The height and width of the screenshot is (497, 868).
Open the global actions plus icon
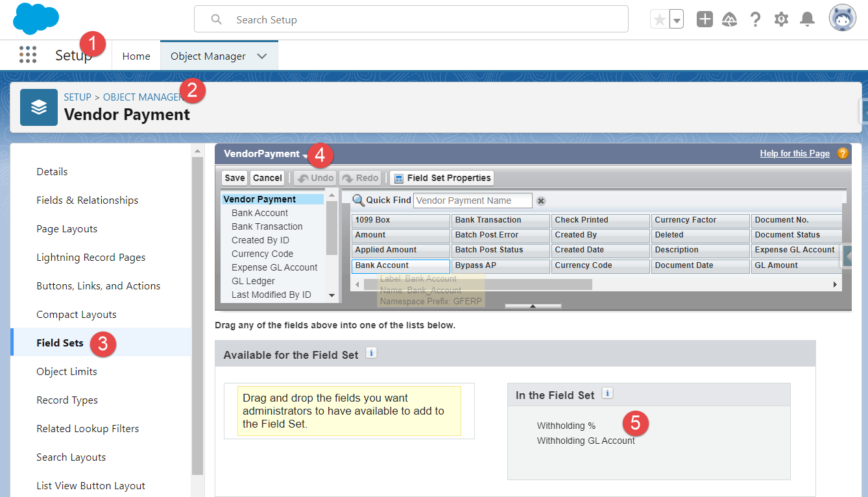pyautogui.click(x=705, y=19)
